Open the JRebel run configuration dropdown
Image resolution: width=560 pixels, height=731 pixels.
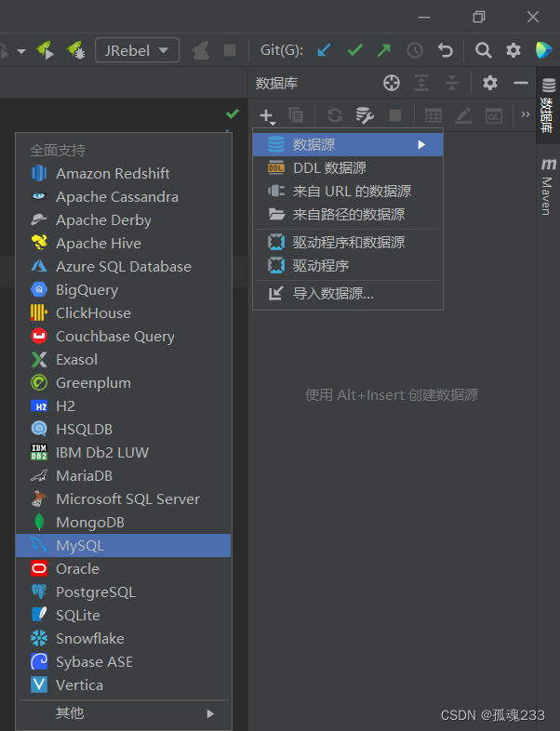137,50
